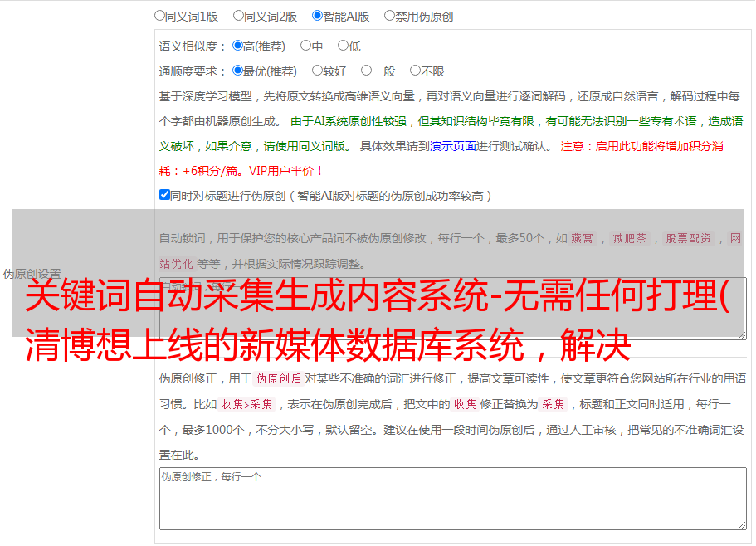Set 通顺度要求 to 较好

(x=317, y=71)
